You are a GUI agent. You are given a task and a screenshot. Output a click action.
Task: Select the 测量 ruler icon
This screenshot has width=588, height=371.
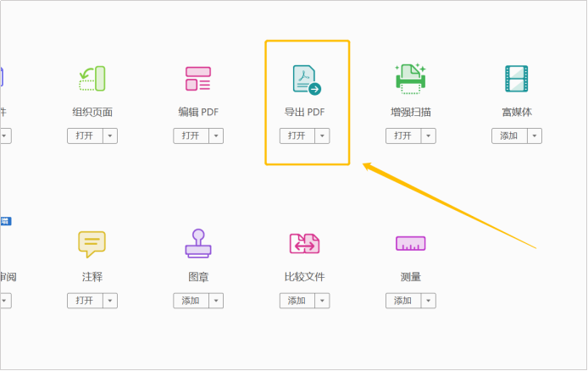411,243
